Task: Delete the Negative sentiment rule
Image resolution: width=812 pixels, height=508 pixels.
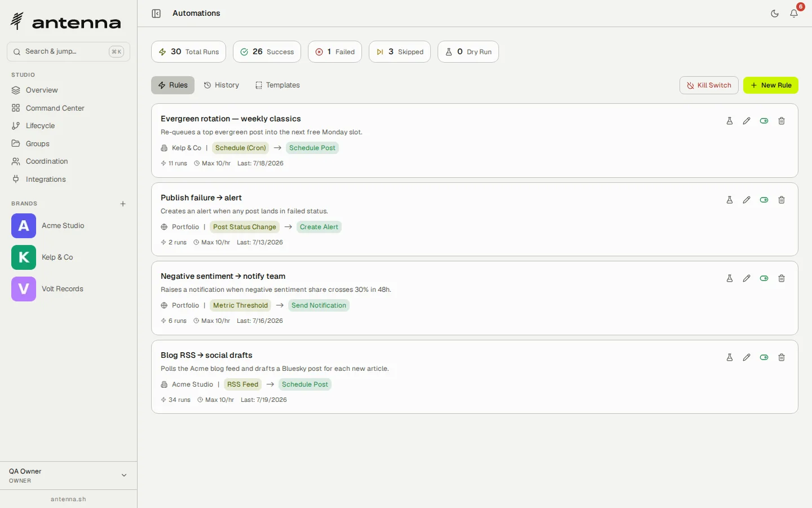Action: pos(782,278)
